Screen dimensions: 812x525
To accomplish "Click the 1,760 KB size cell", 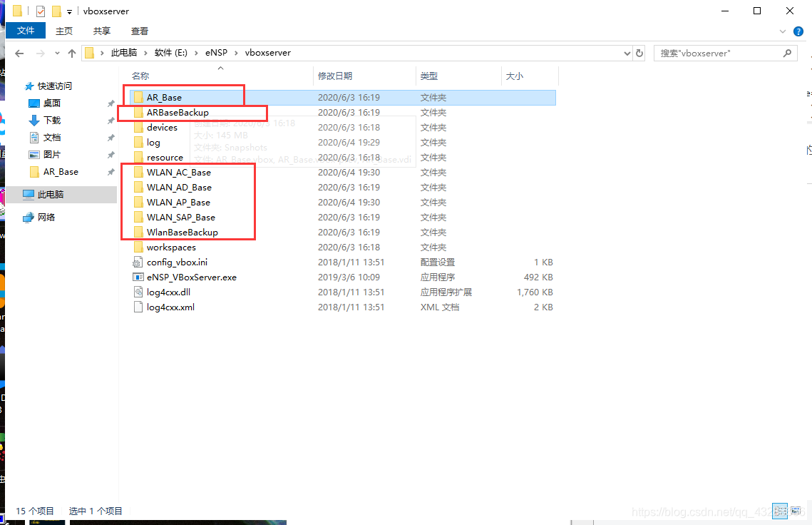I will (535, 292).
